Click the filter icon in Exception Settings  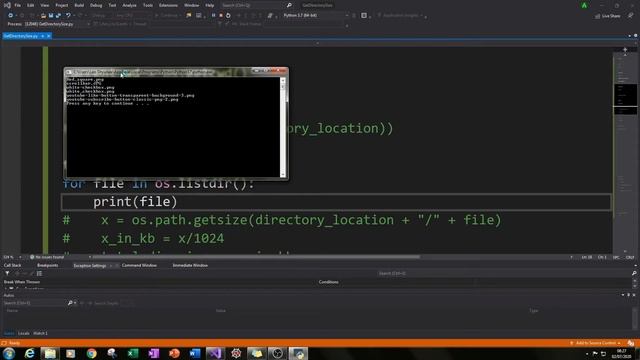point(7,273)
